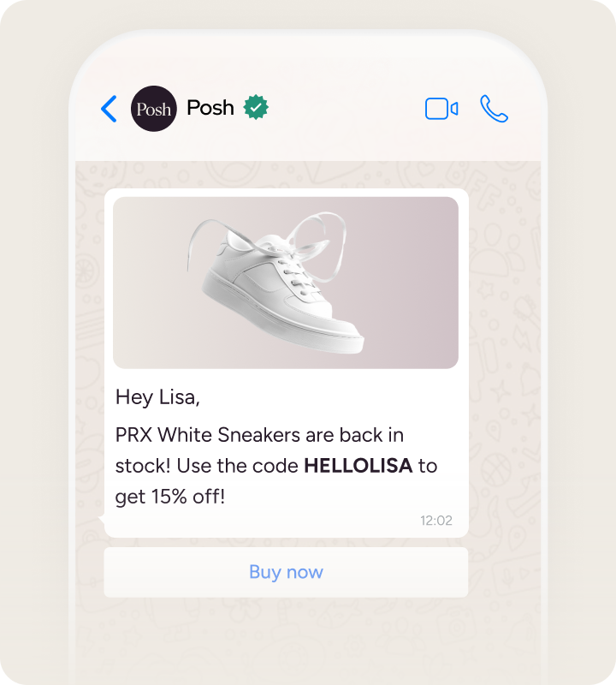Open the Posh contact name in header

[210, 108]
